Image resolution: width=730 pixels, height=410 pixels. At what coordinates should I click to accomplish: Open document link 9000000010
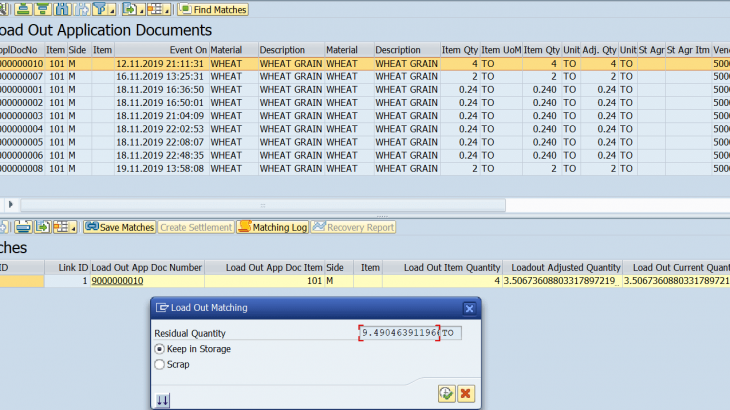[x=117, y=281]
